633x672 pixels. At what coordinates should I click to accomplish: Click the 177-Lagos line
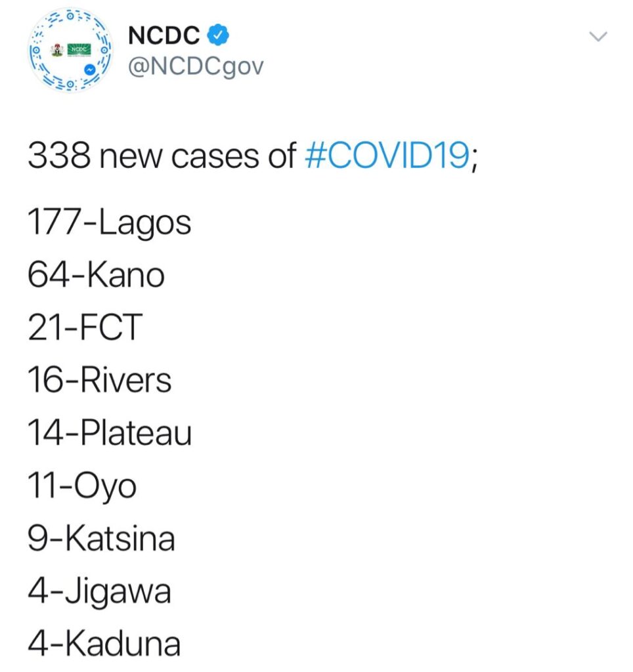(x=109, y=222)
